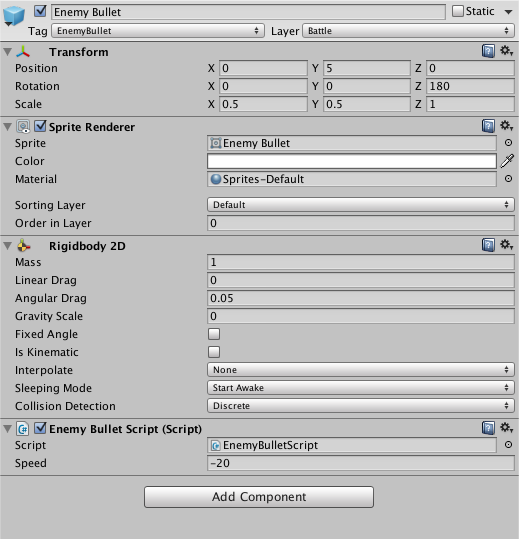
Task: Click the Add Component button
Action: coord(259,497)
